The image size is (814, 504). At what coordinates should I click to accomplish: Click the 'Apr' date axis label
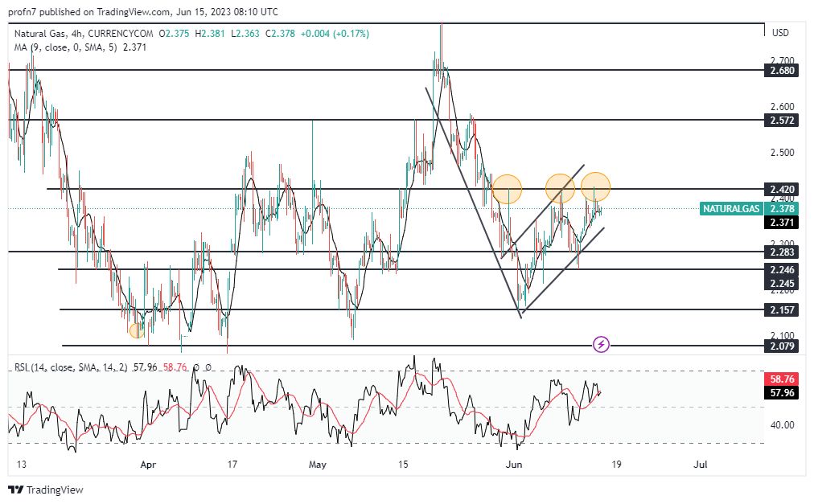[x=148, y=464]
